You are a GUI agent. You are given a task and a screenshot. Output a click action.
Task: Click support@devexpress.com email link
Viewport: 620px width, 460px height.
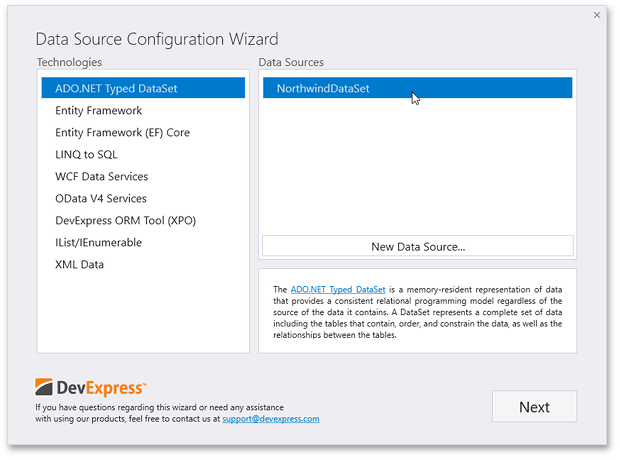point(271,419)
